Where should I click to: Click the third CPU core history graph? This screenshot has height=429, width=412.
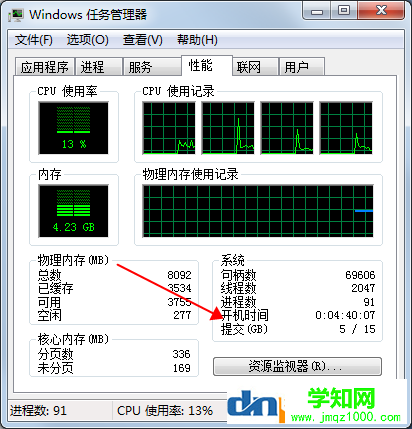coord(287,128)
